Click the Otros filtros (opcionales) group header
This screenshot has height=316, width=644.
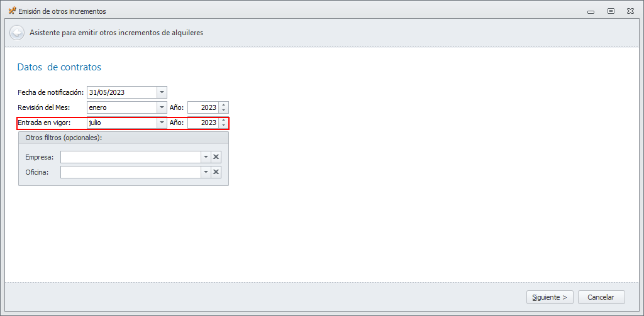pos(124,138)
